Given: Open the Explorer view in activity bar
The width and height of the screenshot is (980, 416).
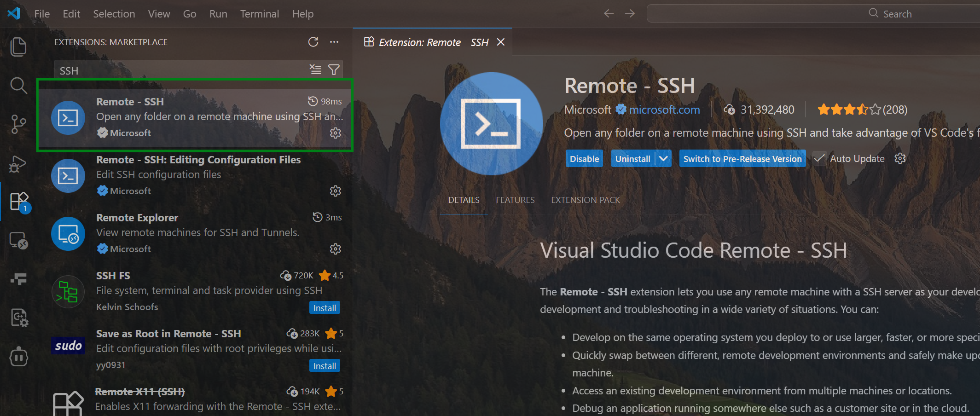Looking at the screenshot, I should coord(18,46).
